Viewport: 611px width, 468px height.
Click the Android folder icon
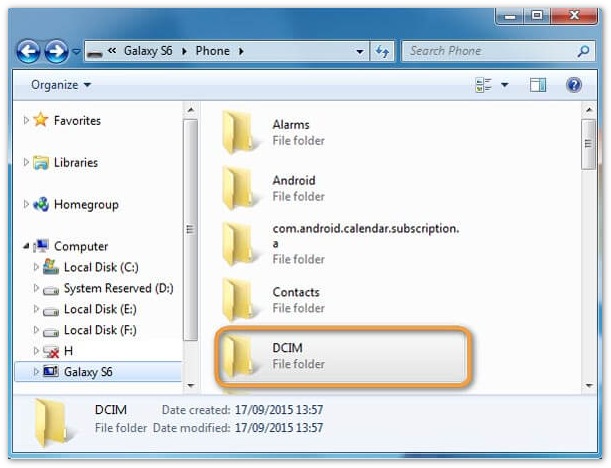(238, 188)
